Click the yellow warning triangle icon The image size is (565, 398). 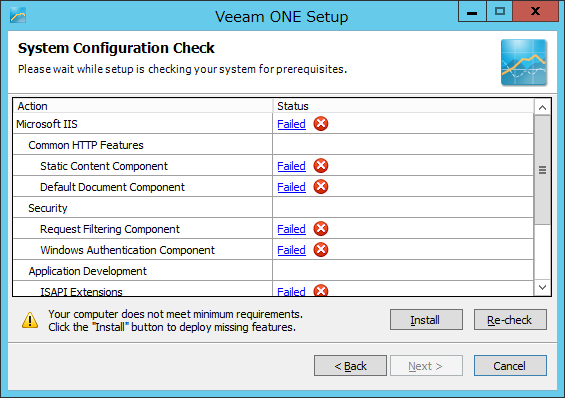click(x=30, y=320)
